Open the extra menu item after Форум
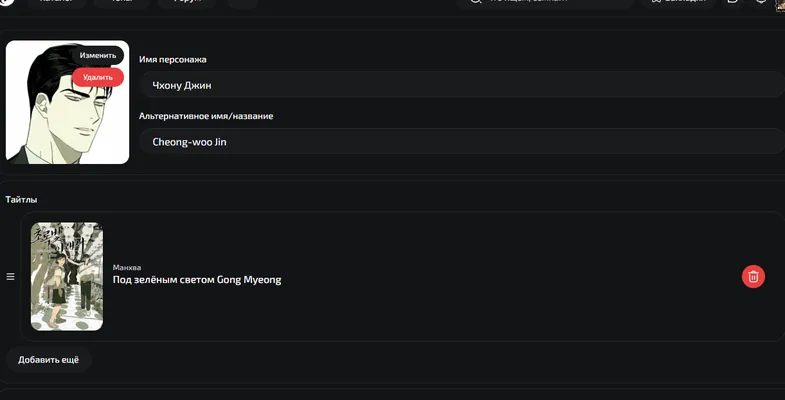Image resolution: width=785 pixels, height=400 pixels. tap(243, 2)
